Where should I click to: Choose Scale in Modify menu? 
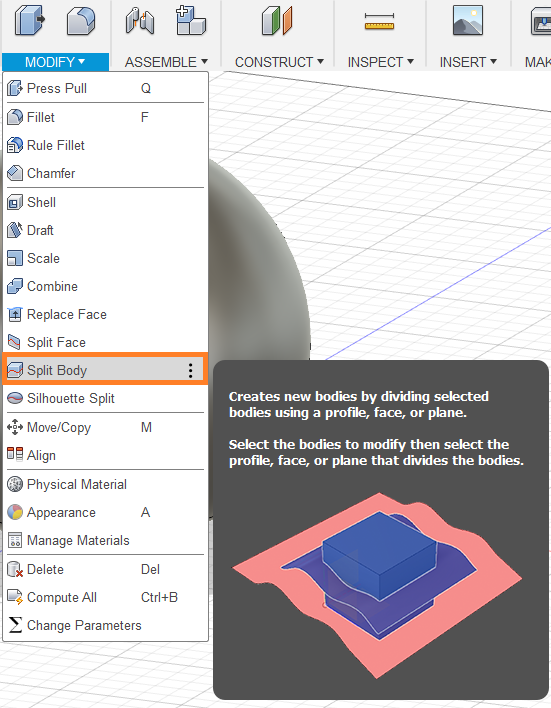click(x=105, y=258)
